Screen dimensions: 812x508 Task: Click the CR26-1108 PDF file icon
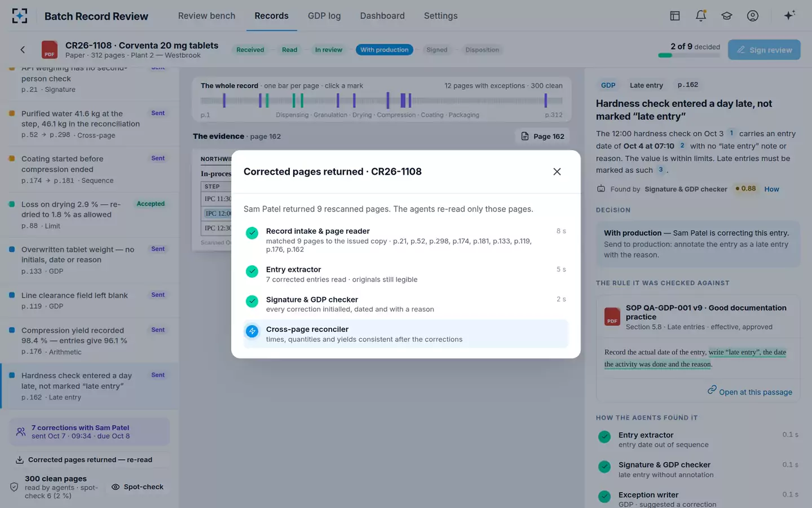click(50, 50)
